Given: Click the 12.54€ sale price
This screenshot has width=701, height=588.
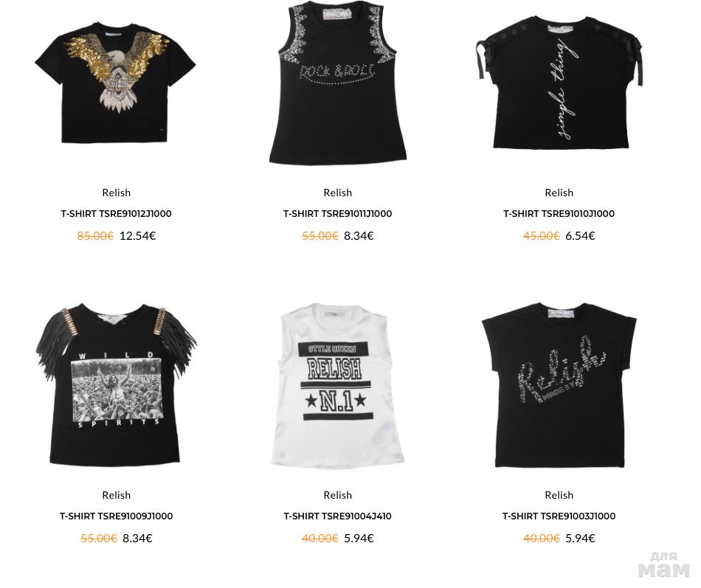Looking at the screenshot, I should coord(138,235).
